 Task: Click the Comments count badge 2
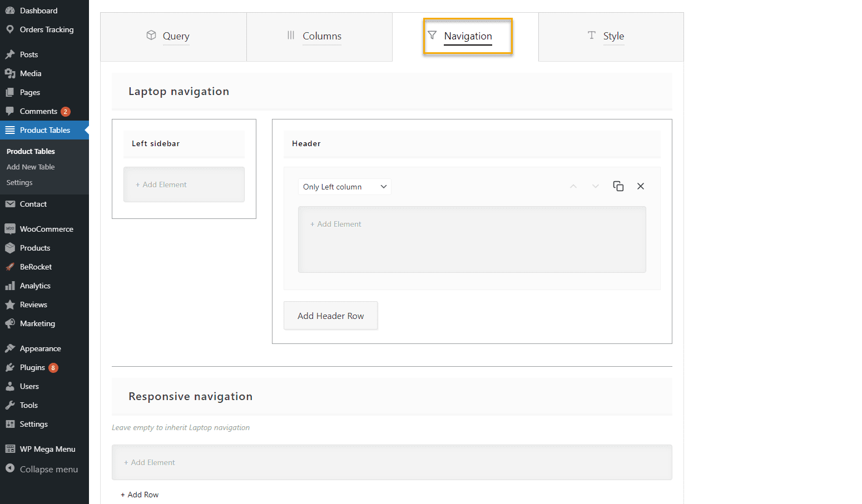(66, 112)
